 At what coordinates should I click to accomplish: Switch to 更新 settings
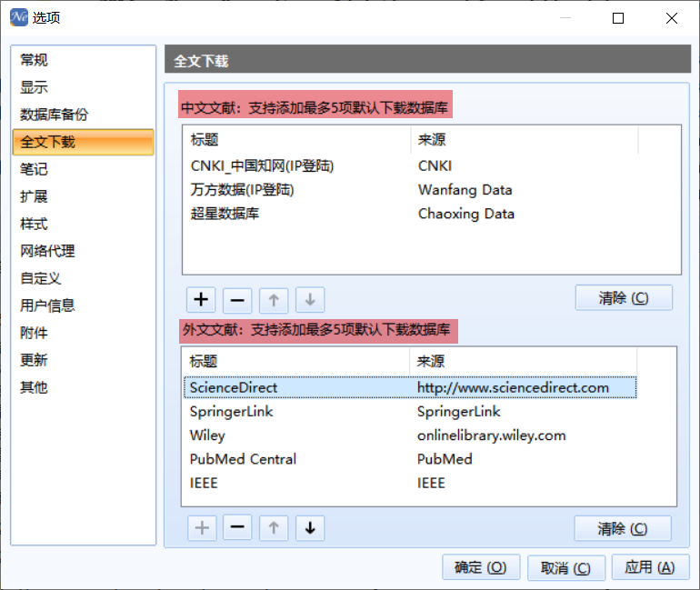[83, 360]
